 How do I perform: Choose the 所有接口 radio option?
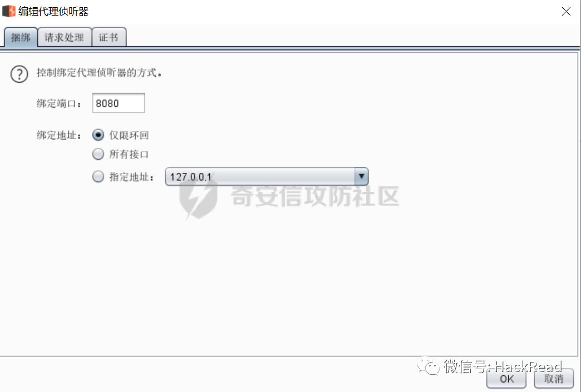[98, 155]
